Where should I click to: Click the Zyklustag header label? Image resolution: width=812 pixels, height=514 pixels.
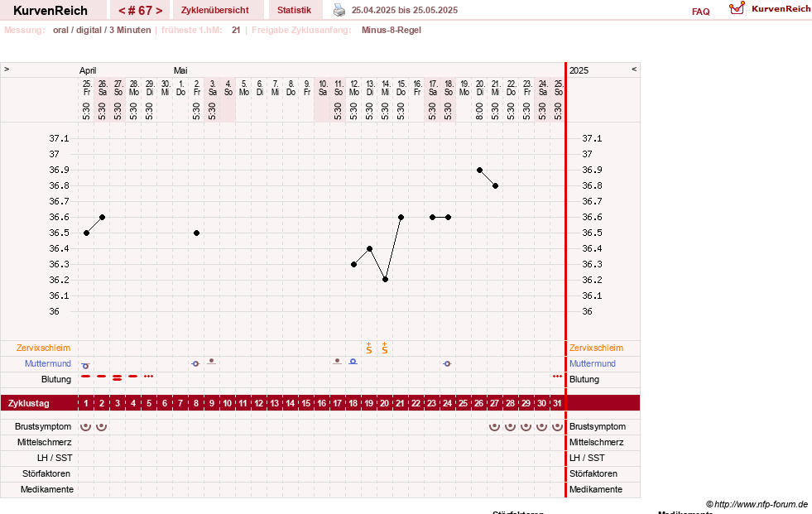coord(28,403)
